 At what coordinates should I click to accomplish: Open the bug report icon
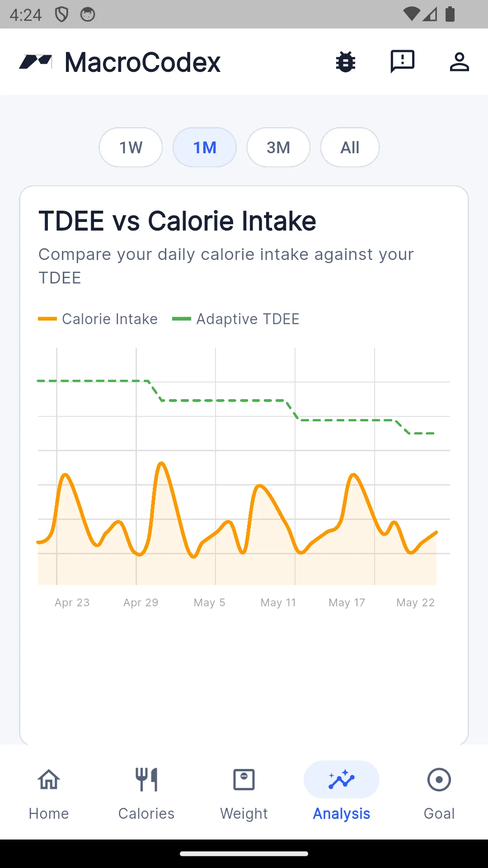click(x=346, y=62)
